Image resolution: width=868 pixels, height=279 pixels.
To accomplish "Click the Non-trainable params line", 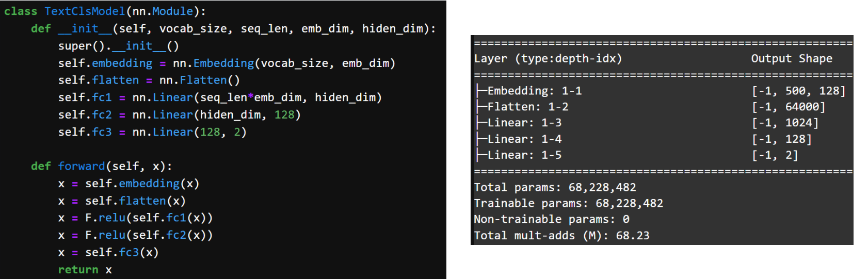I will click(552, 219).
